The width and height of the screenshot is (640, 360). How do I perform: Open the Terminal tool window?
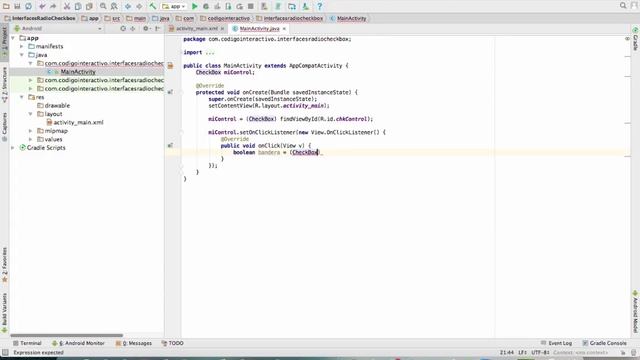point(27,343)
